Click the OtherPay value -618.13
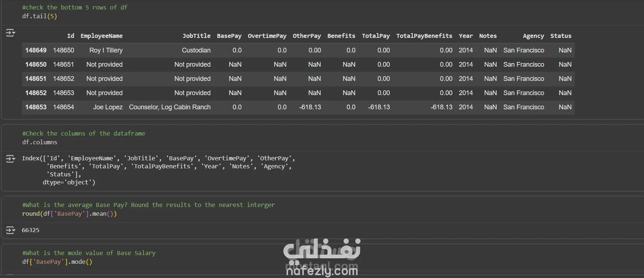 point(310,107)
